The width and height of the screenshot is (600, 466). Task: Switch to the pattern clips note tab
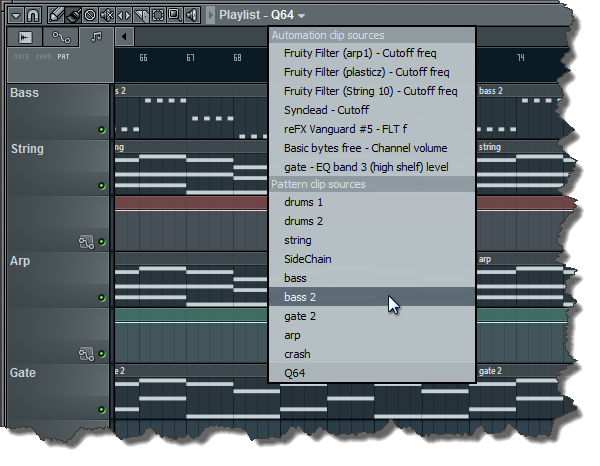click(95, 37)
